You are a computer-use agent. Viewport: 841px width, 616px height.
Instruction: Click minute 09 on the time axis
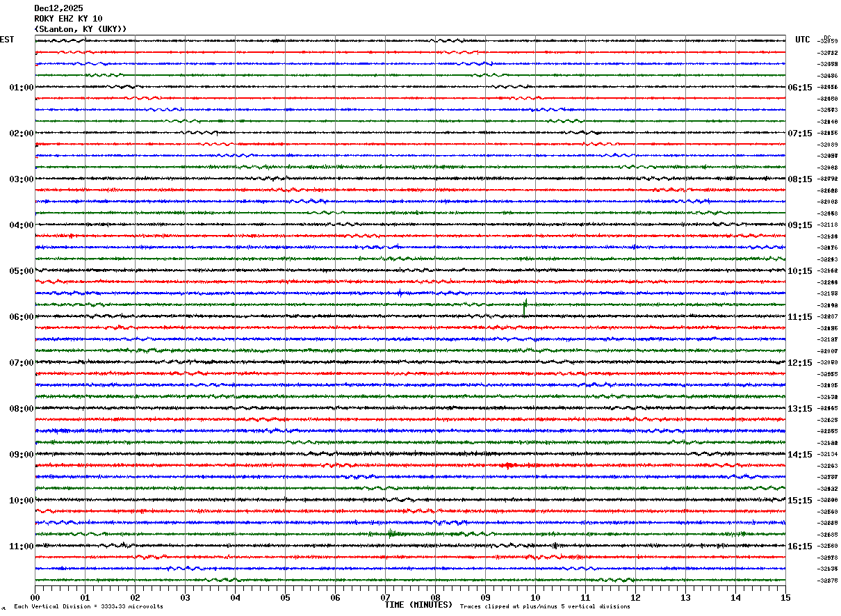pos(485,597)
